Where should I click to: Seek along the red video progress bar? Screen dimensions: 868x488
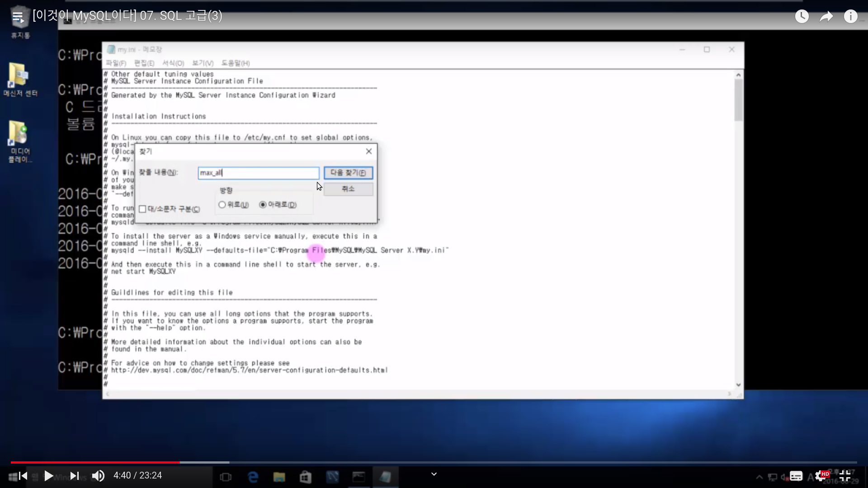tap(95, 462)
